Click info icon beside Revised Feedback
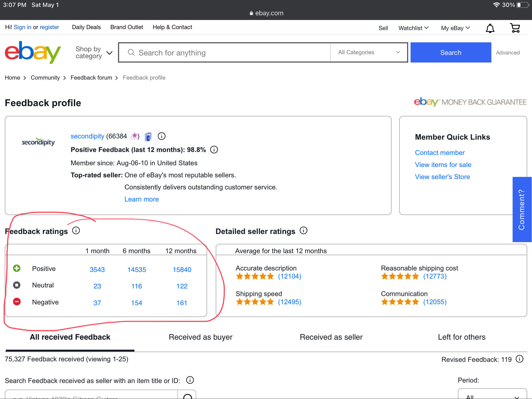 point(519,359)
